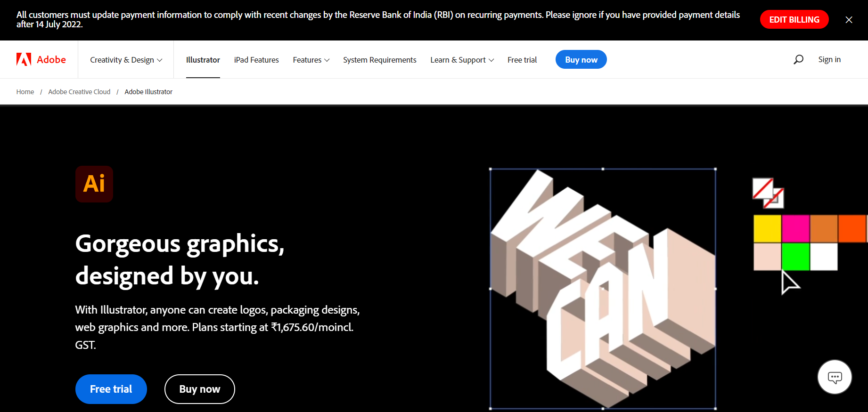The image size is (868, 412).
Task: Open iPad Features page
Action: point(256,60)
